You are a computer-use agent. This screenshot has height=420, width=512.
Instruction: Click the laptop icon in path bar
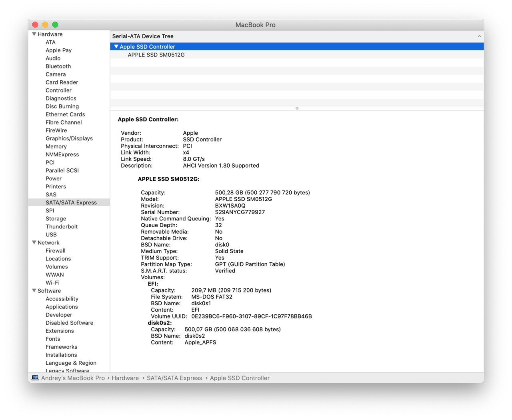pos(35,378)
